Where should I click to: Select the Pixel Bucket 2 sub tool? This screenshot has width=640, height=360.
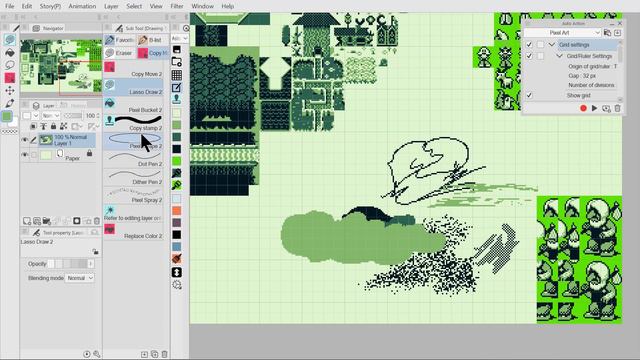coord(133,105)
